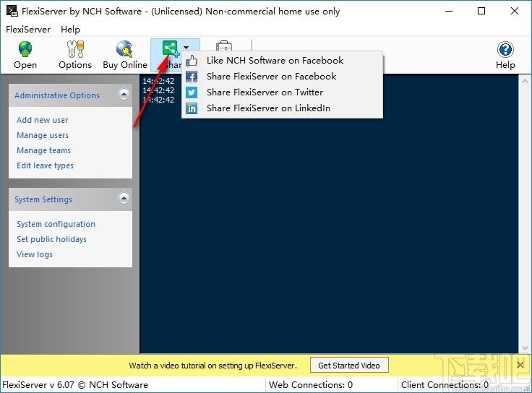Screen dimensions: 532x393
Task: Click the LinkedIn icon in share menu
Action: click(192, 108)
